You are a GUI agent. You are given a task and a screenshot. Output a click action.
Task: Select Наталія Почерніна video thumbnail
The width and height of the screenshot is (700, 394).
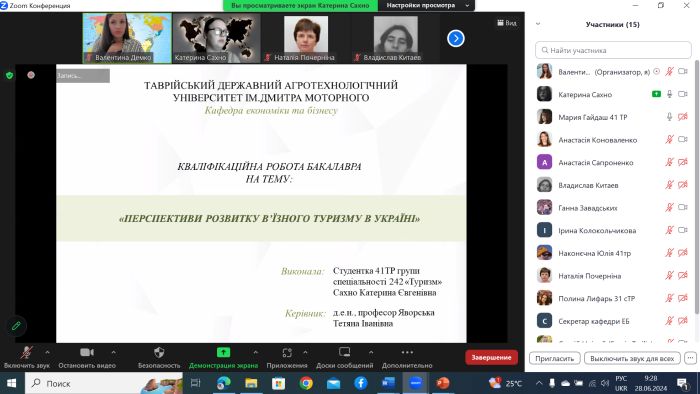pos(306,38)
